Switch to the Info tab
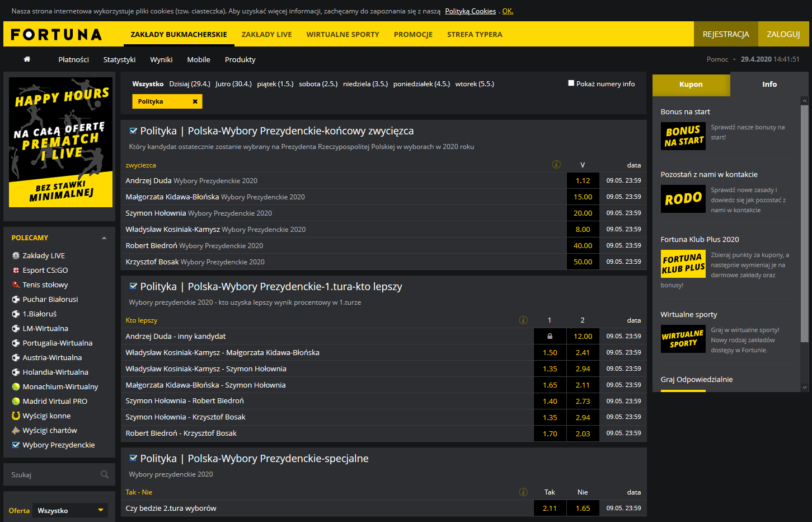 pos(769,84)
